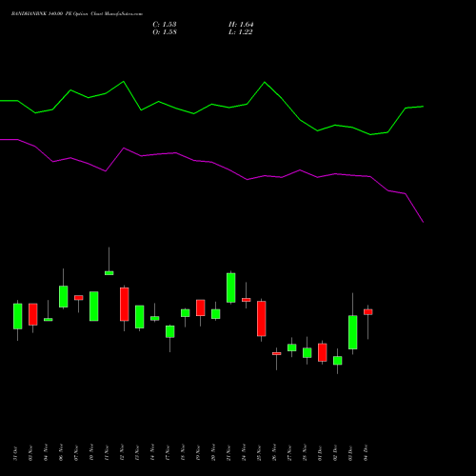Screen dimensions: 476x476
Task: Click the 01 Dec date label
Action: [320, 453]
